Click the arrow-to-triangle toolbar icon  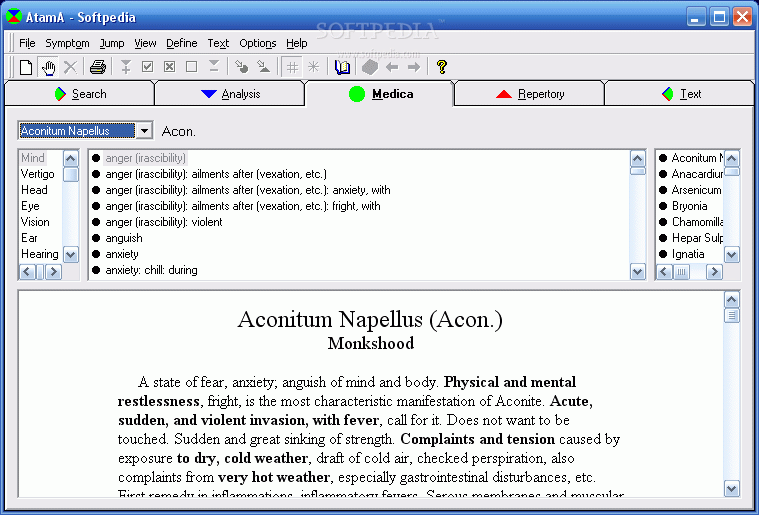(263, 66)
